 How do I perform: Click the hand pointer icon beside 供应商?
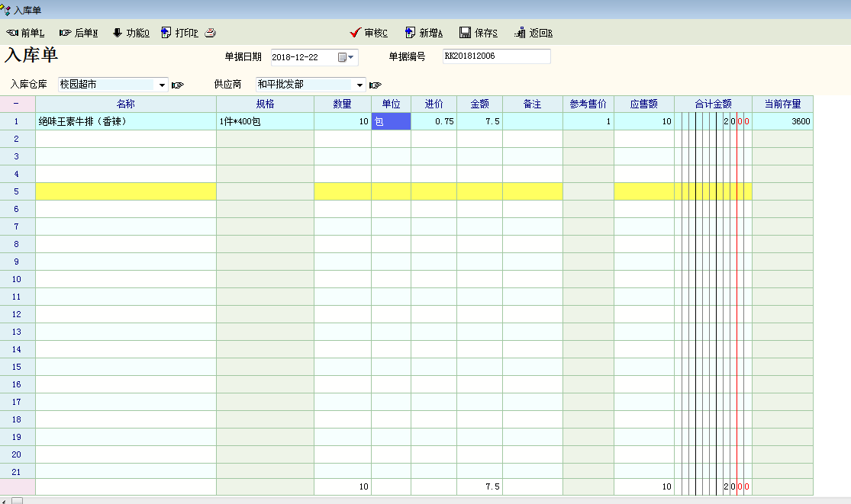coord(376,85)
